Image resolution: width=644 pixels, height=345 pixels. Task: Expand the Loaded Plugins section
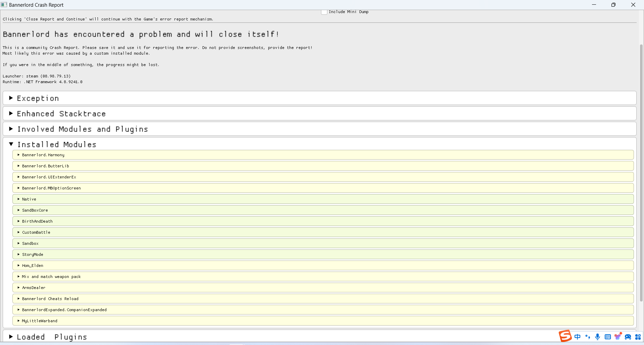(x=320, y=337)
